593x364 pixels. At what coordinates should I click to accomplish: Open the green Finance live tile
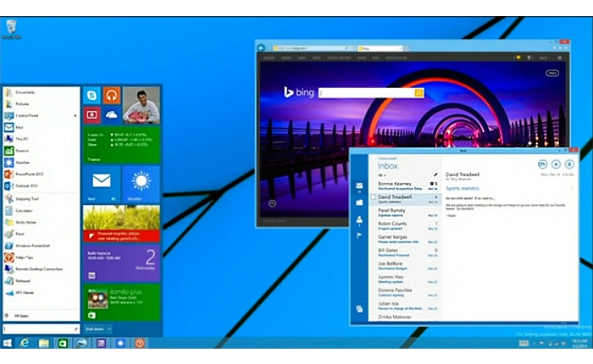[x=121, y=145]
